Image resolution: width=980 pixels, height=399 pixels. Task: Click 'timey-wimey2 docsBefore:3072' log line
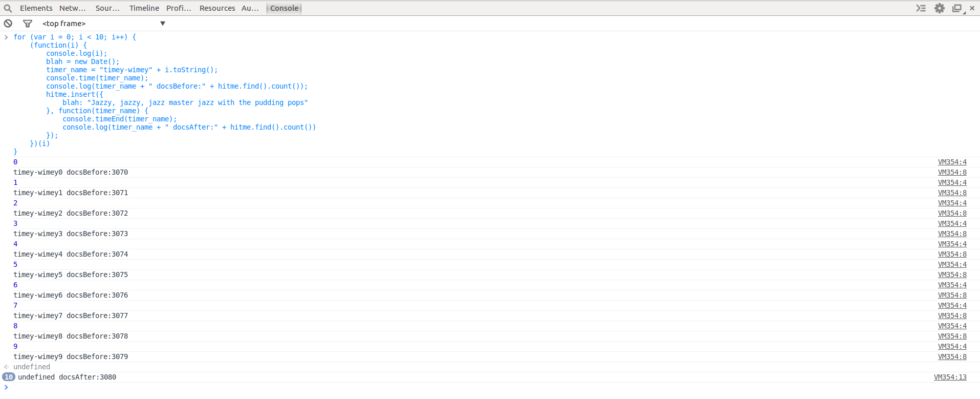(71, 214)
